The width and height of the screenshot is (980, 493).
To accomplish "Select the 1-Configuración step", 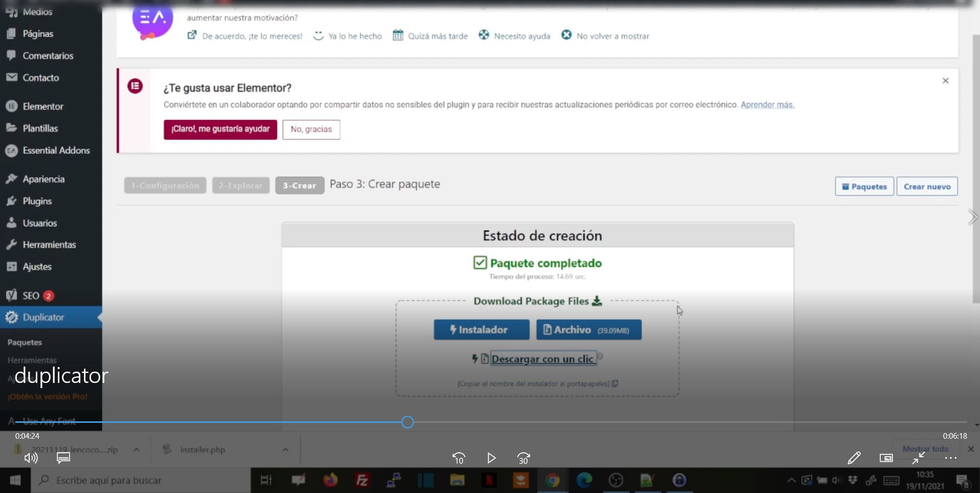I will point(165,185).
